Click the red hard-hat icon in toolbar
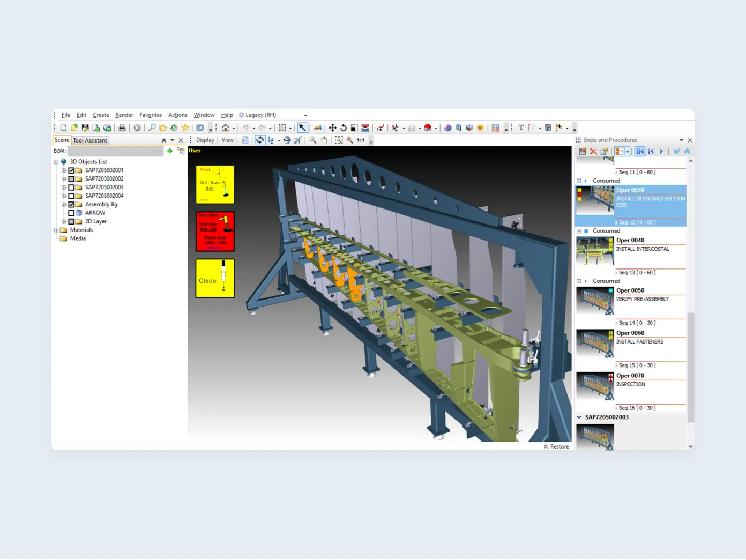This screenshot has height=560, width=746. tap(428, 128)
